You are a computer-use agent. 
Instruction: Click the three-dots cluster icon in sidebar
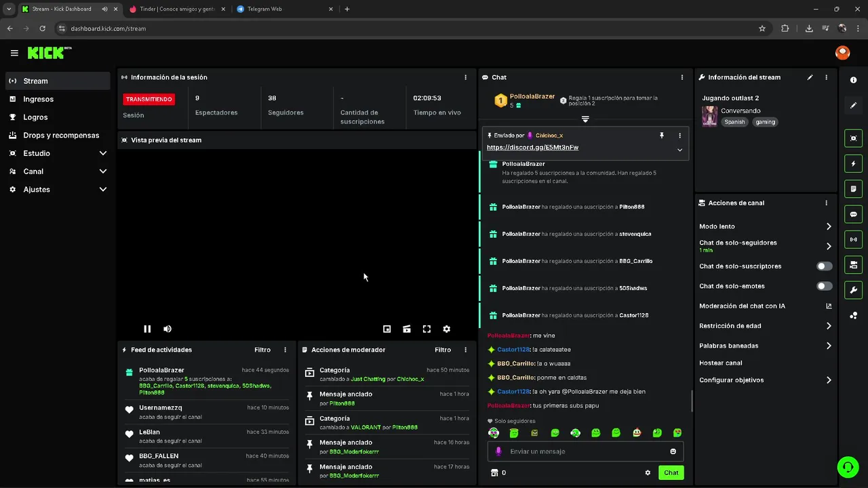click(853, 315)
